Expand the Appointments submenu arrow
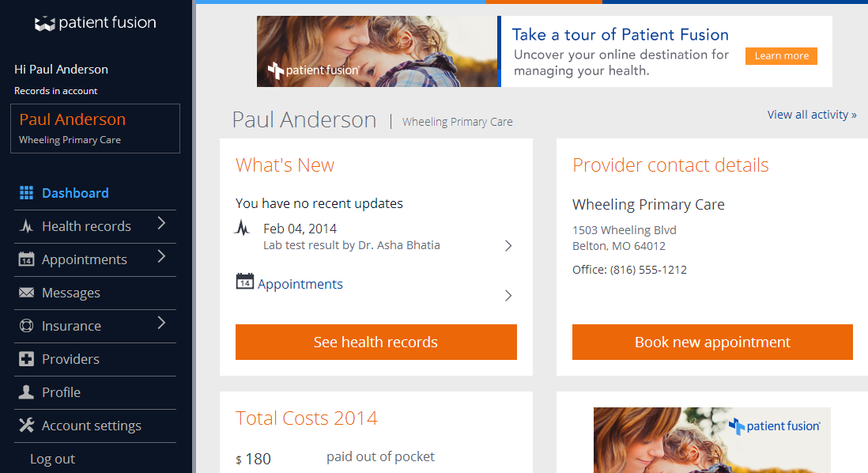This screenshot has height=473, width=868. (161, 256)
